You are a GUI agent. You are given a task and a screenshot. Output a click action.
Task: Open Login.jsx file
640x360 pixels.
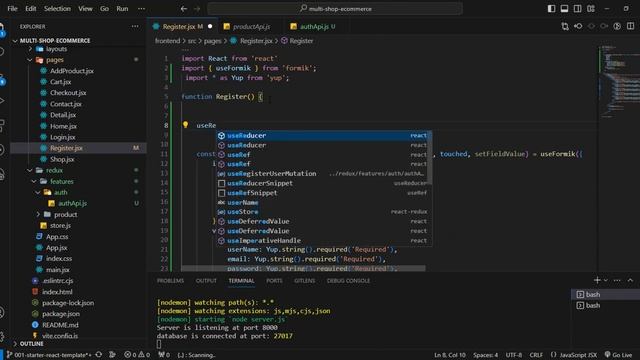coord(62,137)
